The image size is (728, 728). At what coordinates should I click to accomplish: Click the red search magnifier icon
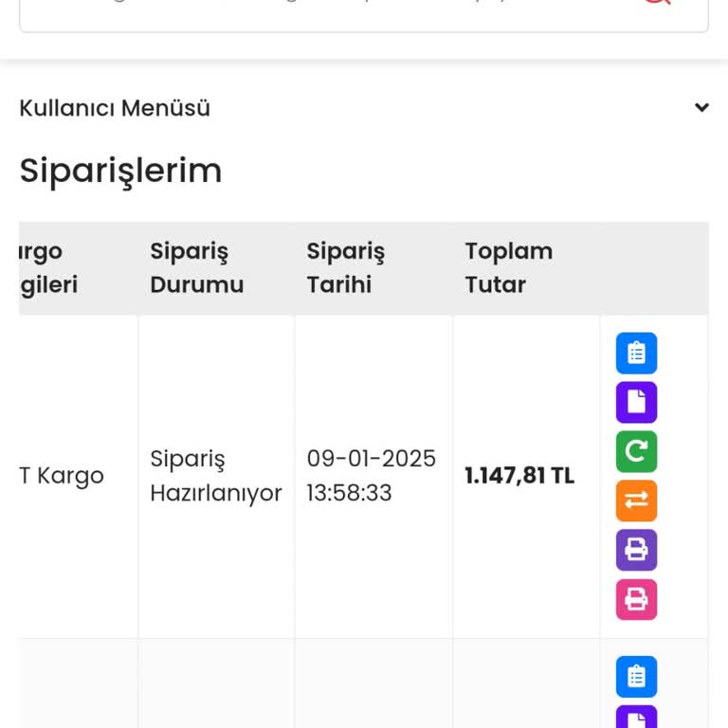pos(656,3)
